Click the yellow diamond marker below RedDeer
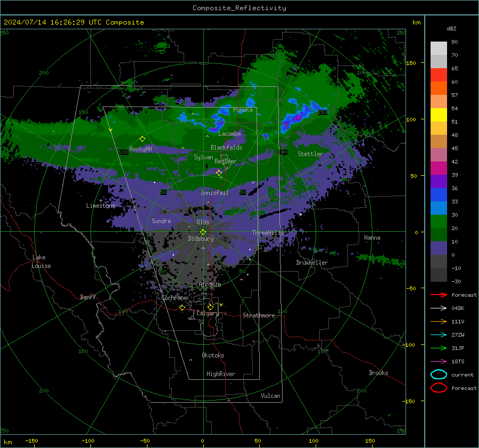This screenshot has width=479, height=448. point(219,173)
